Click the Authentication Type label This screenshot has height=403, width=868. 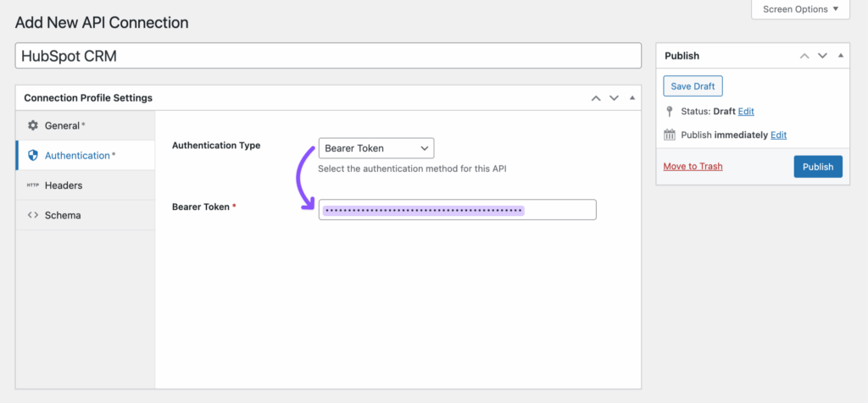click(216, 146)
